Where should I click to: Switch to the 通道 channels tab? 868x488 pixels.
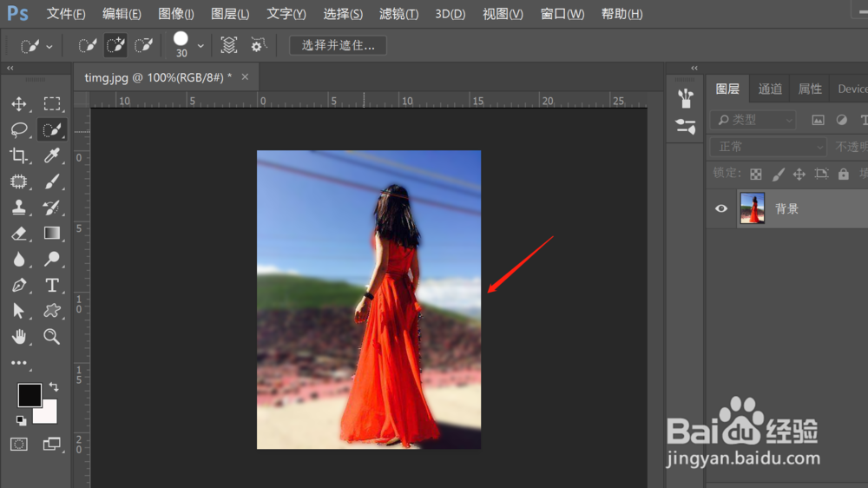click(770, 89)
